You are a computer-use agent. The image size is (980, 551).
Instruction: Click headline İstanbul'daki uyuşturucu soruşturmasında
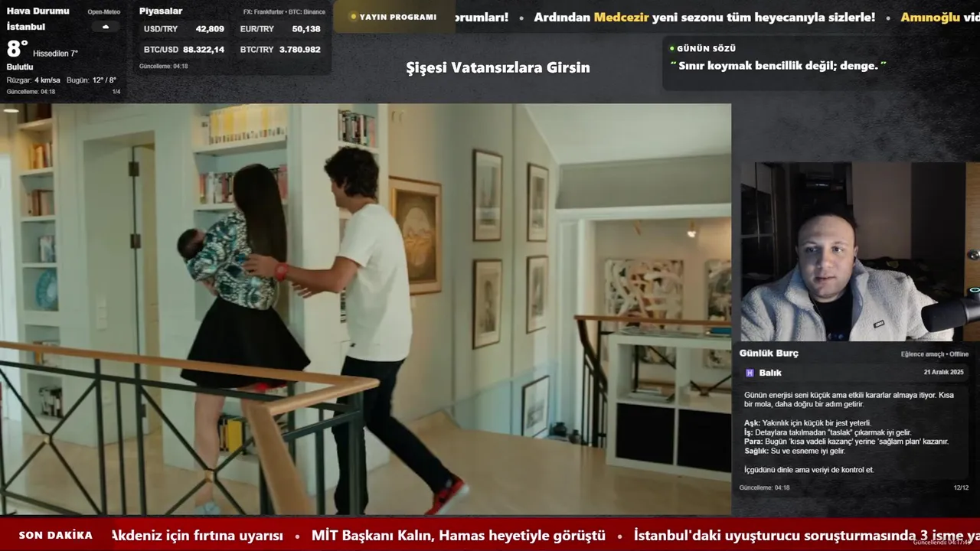coord(775,536)
